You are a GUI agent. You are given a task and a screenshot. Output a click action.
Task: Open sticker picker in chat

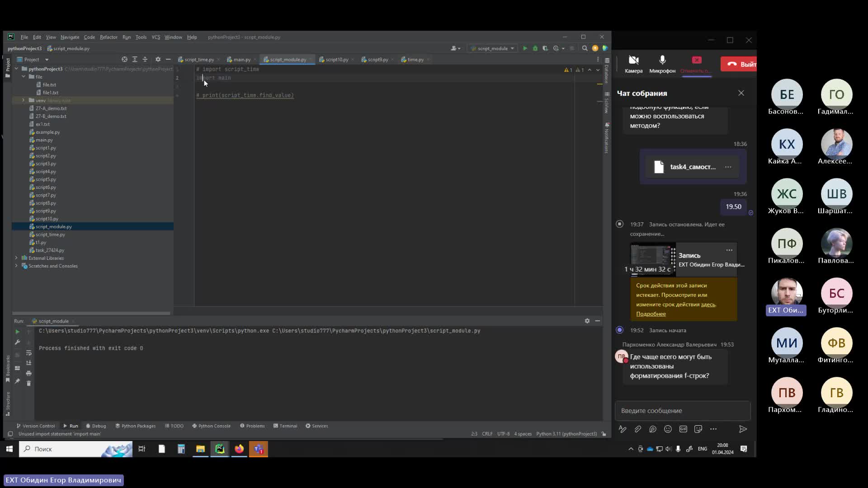pyautogui.click(x=698, y=429)
